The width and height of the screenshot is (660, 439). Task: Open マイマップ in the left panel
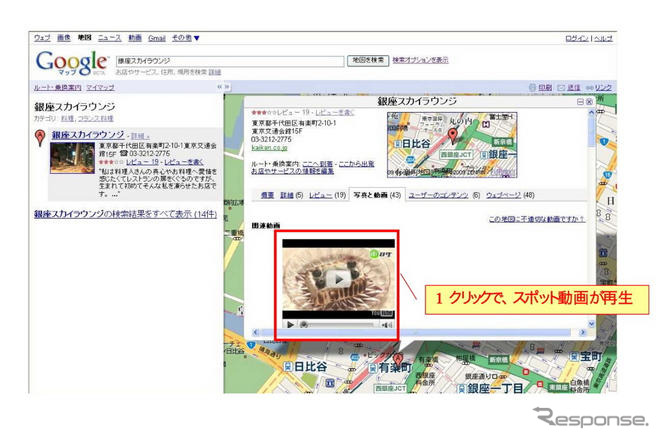click(100, 88)
